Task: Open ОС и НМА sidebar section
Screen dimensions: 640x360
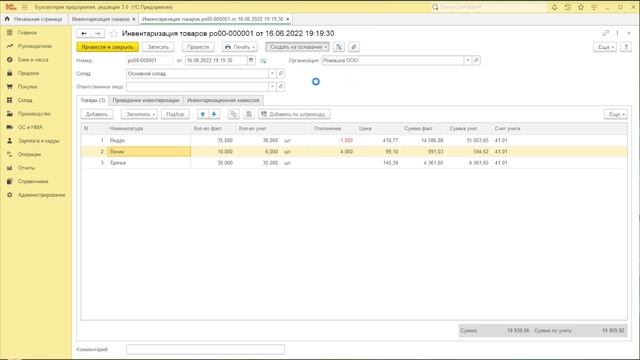Action: [x=30, y=127]
